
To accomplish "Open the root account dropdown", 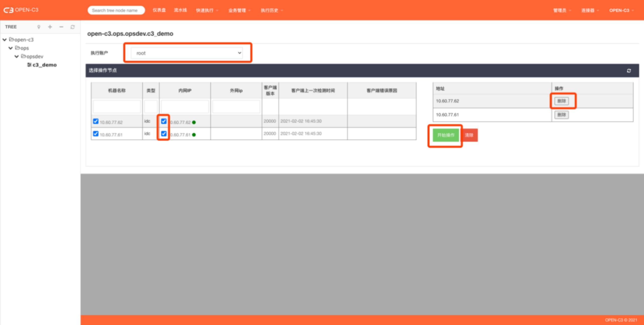I will coord(187,53).
